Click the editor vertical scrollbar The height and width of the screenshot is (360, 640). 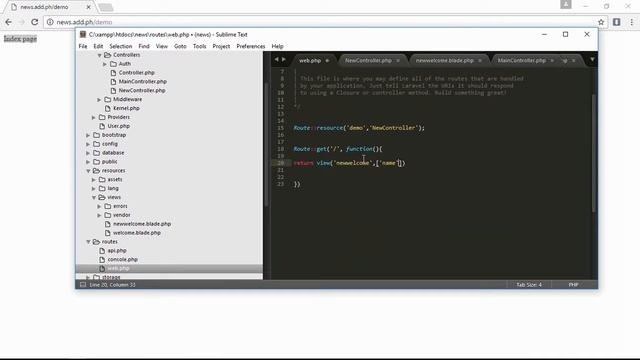pyautogui.click(x=594, y=153)
